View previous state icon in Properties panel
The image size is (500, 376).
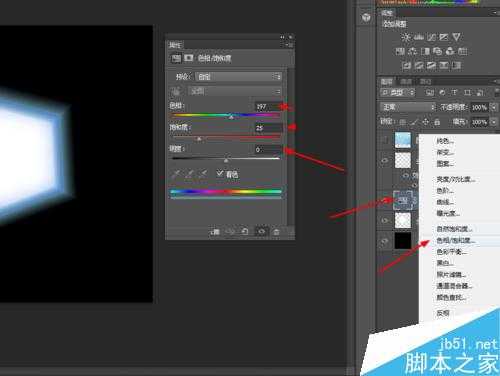tap(230, 232)
